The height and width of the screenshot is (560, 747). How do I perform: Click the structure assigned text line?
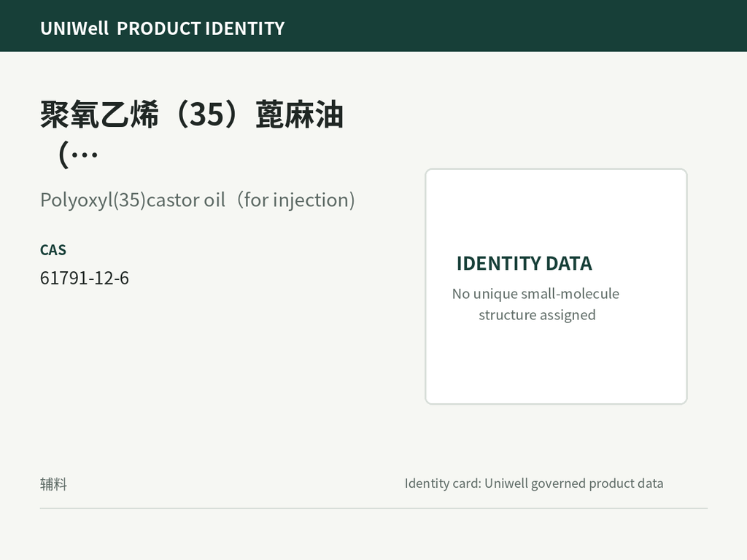pyautogui.click(x=537, y=315)
